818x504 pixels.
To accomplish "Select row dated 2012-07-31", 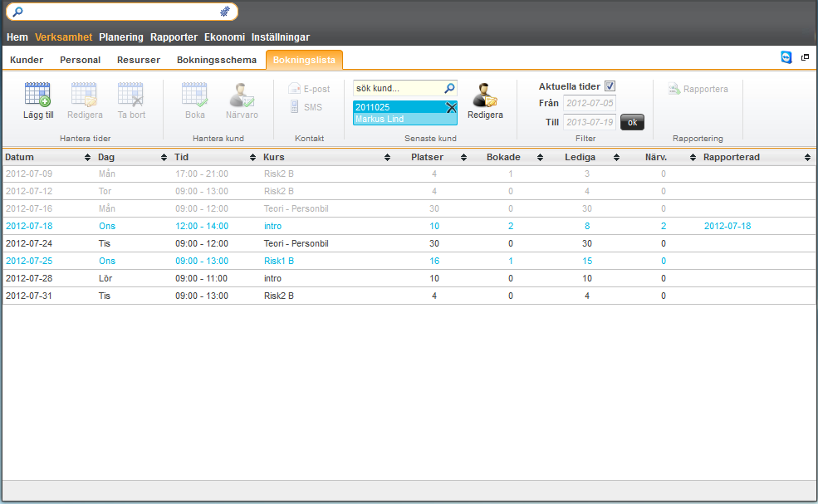I will [x=409, y=296].
